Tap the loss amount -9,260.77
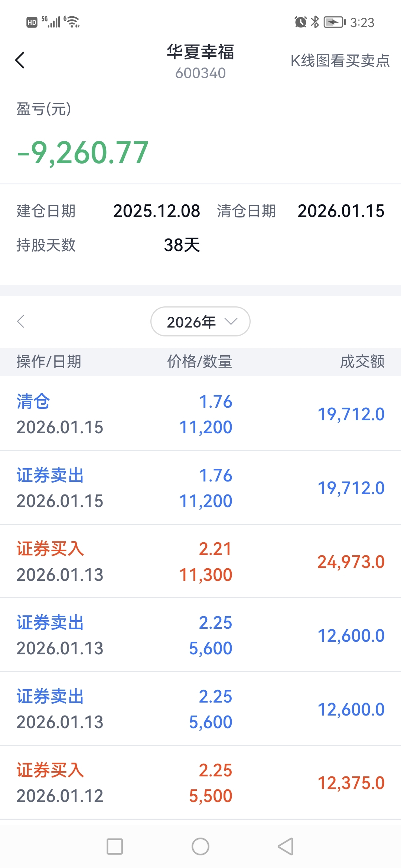Viewport: 401px width, 868px height. pyautogui.click(x=83, y=152)
